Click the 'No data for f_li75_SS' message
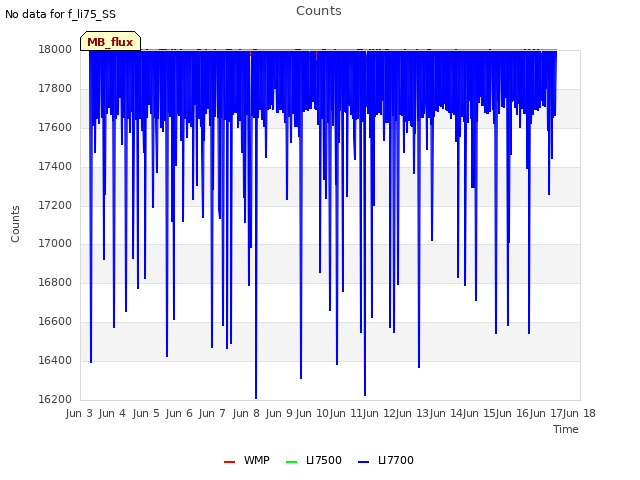Screen dimensions: 640x480 tap(60, 14)
